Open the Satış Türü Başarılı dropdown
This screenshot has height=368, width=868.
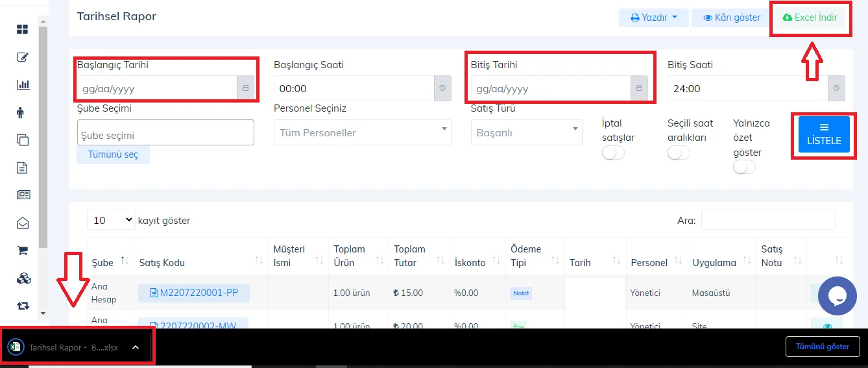pyautogui.click(x=527, y=132)
